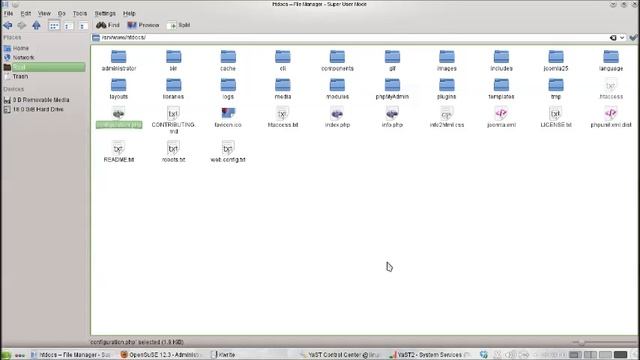The image size is (640, 360).
Task: Toggle the Preview option in toolbar
Action: (x=143, y=25)
